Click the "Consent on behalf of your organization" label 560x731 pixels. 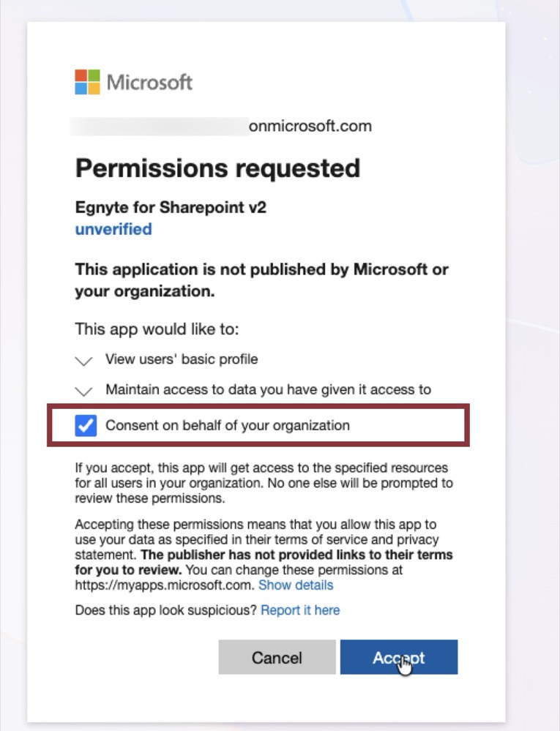227,425
